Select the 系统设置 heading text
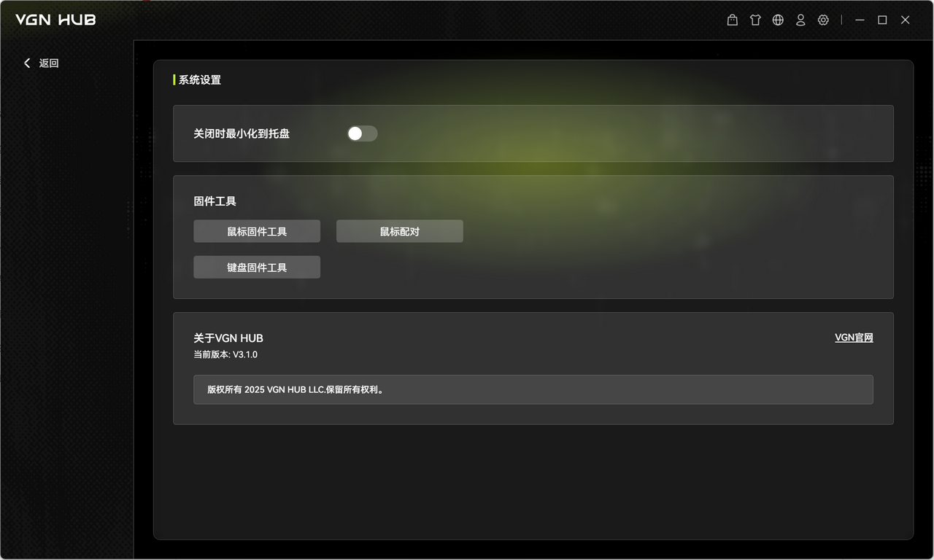Image resolution: width=934 pixels, height=560 pixels. click(200, 80)
